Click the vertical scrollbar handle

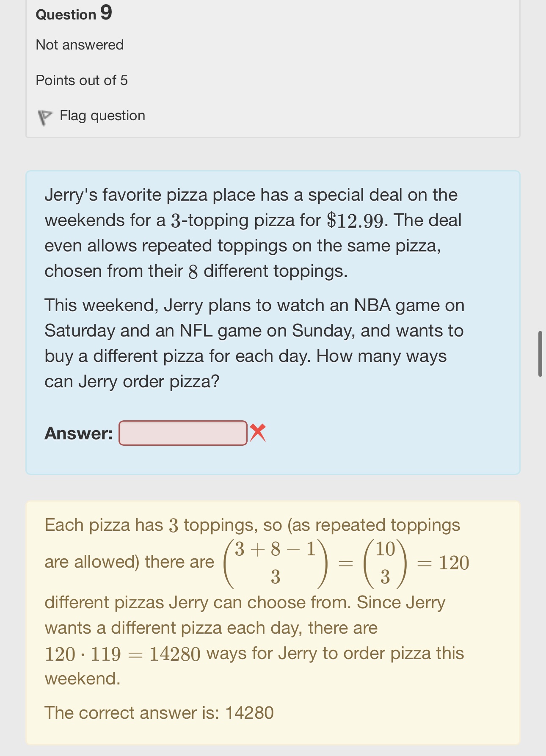(540, 354)
